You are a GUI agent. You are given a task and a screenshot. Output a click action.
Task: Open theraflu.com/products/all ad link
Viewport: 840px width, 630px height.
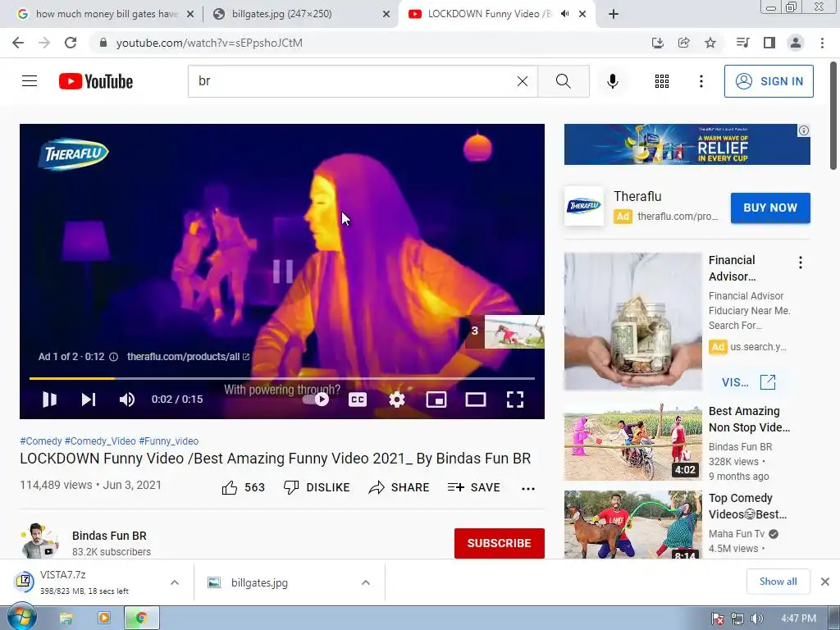(x=188, y=357)
